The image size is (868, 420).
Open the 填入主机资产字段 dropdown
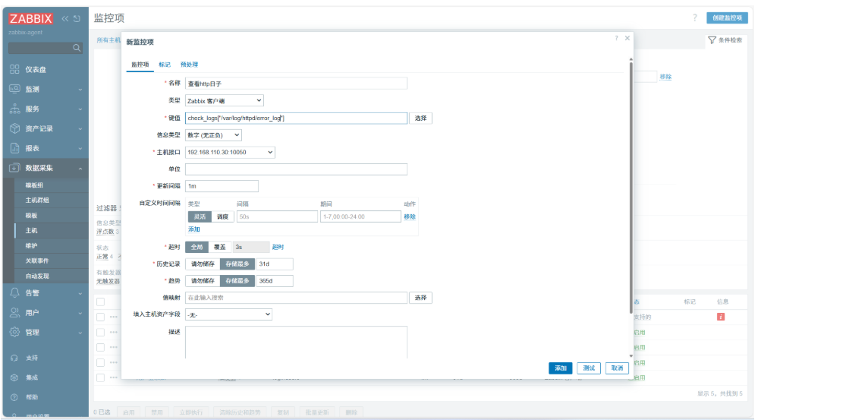[x=228, y=314]
